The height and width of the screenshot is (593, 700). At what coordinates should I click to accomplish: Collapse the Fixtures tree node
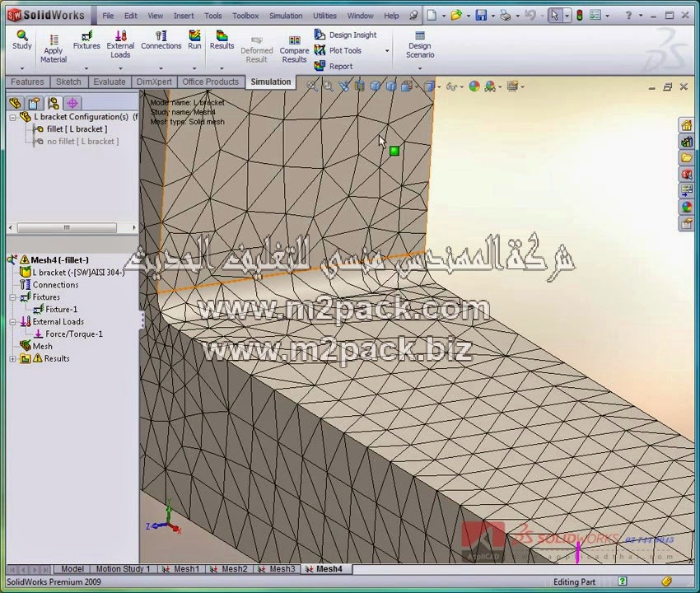(x=12, y=297)
